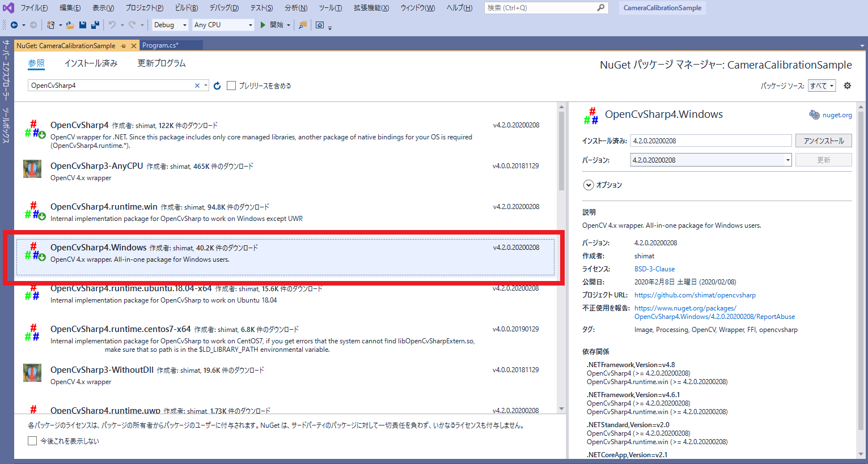Click the Uninstall button
Screen dimensions: 868x464
tap(823, 141)
